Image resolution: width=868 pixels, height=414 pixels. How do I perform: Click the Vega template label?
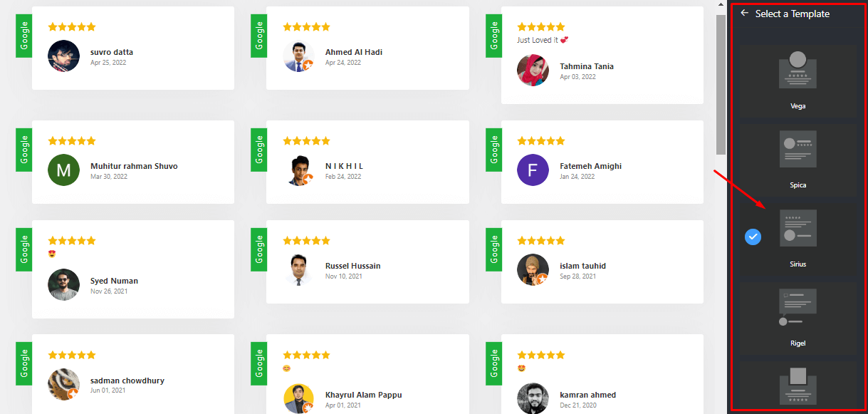coord(798,106)
